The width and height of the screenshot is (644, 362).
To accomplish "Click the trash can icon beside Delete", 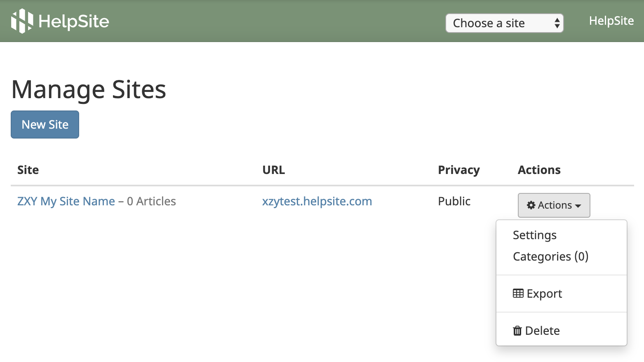I will 517,331.
